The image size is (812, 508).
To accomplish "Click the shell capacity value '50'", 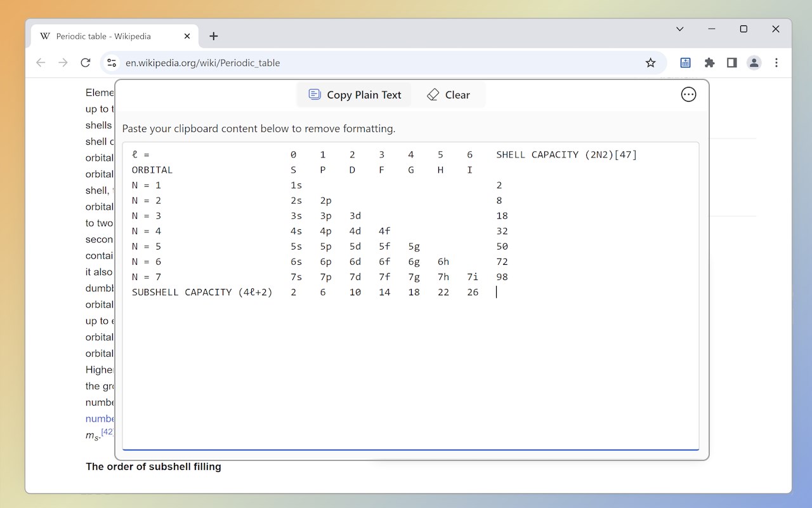I will (x=502, y=246).
